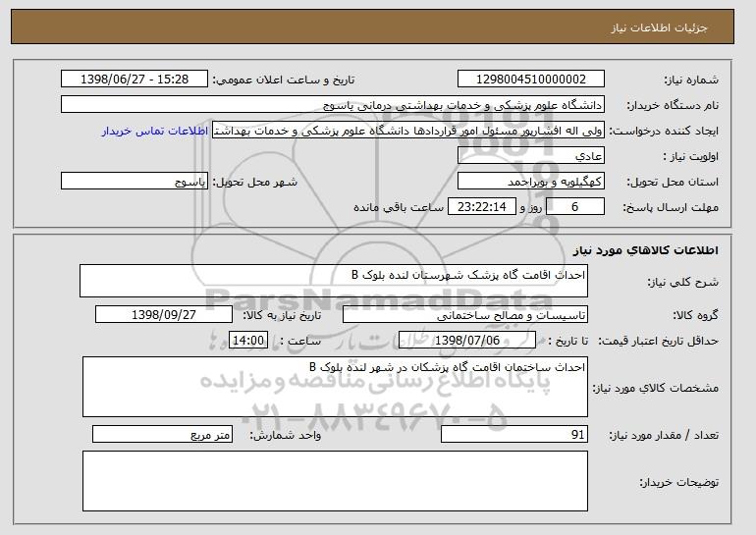Click the buyer organization name field

point(333,105)
